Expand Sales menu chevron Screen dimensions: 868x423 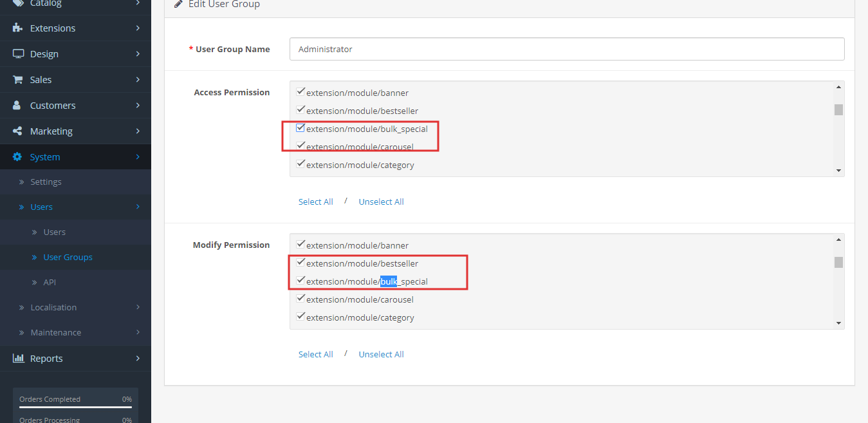point(138,80)
